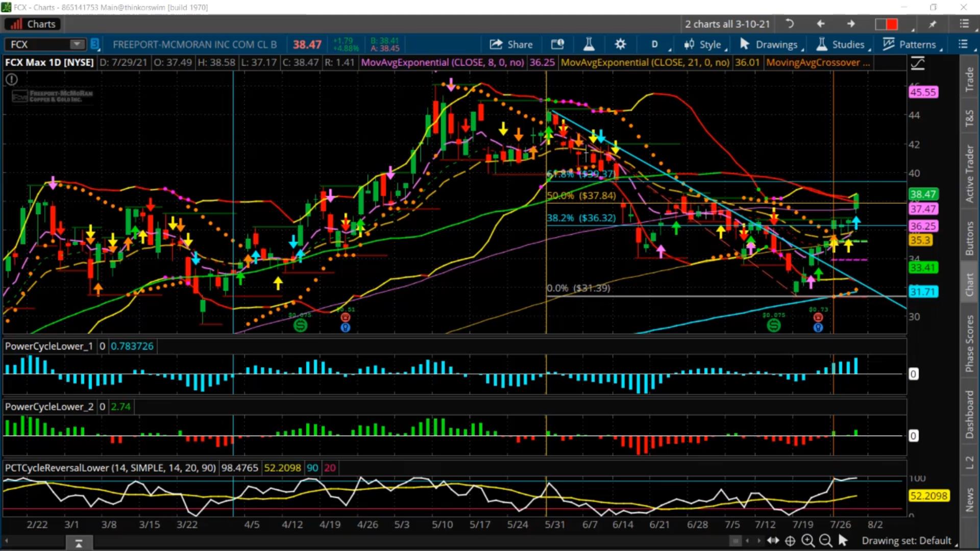Click the zoom out magnifier
The height and width of the screenshot is (551, 980).
pyautogui.click(x=825, y=541)
